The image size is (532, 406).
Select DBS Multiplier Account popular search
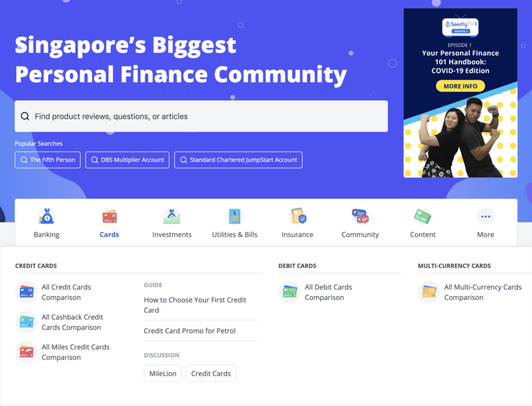[x=127, y=160]
